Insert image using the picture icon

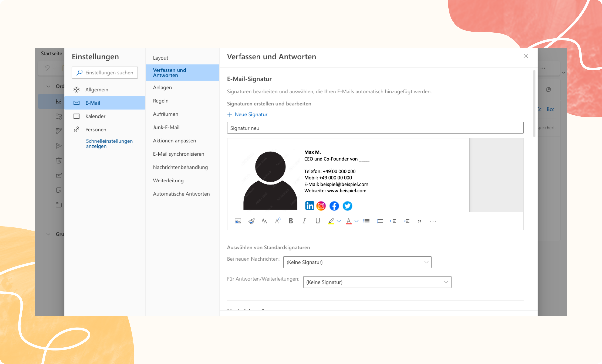point(238,221)
